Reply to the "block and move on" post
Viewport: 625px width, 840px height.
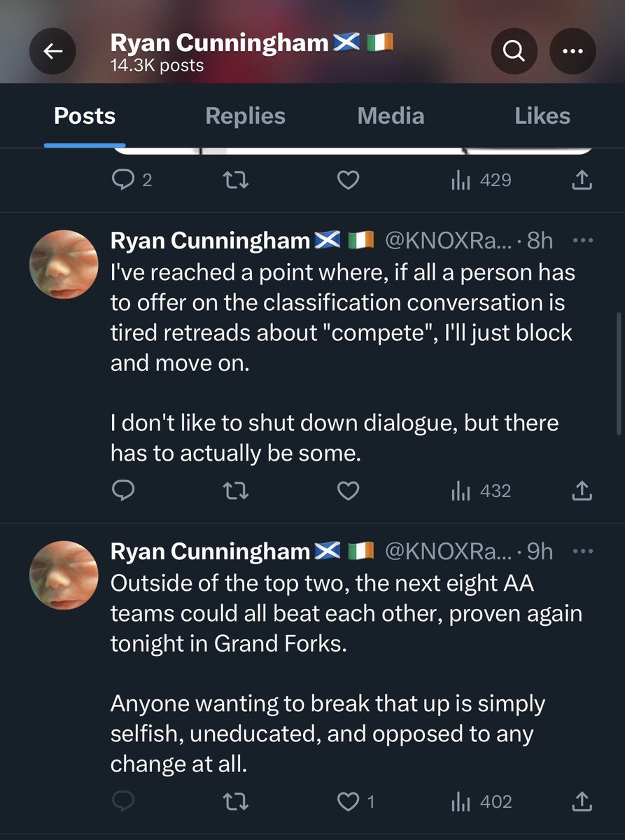(x=123, y=491)
